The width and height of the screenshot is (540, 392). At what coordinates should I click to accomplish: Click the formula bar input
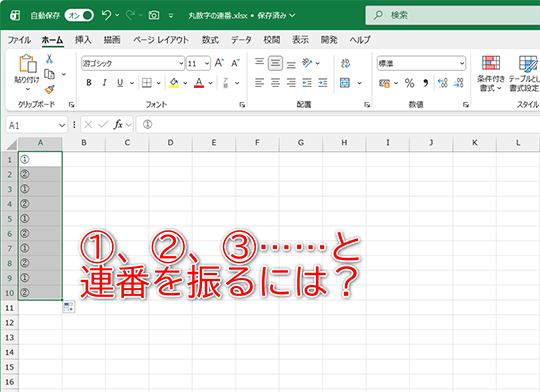click(338, 125)
